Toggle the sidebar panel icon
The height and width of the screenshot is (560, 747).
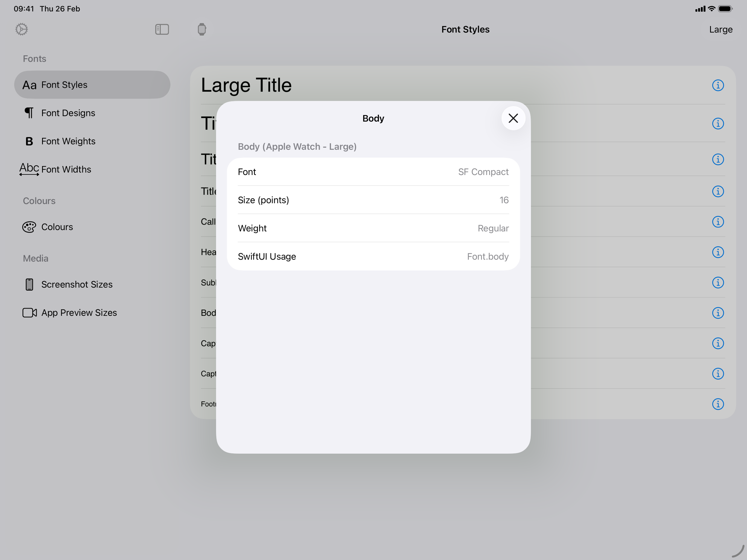click(x=162, y=29)
